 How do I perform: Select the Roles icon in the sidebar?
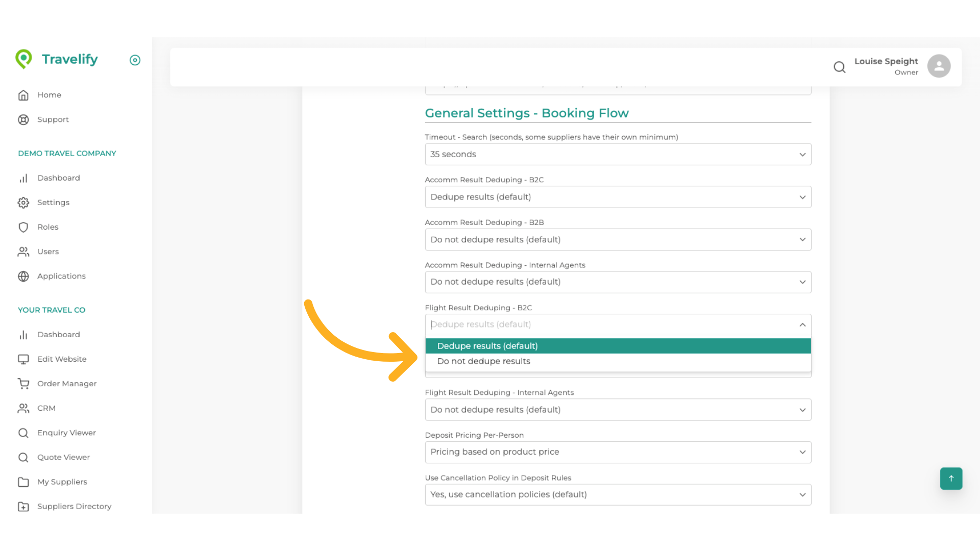tap(23, 227)
